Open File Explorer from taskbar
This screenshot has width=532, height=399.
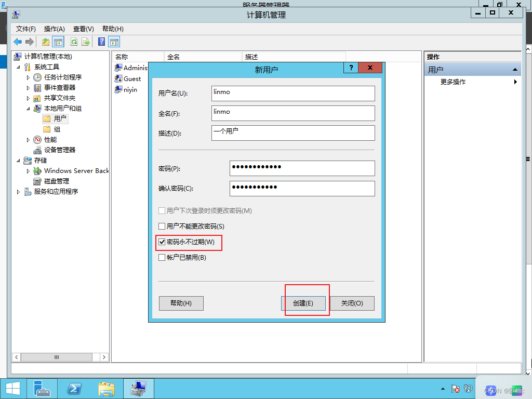(x=107, y=389)
